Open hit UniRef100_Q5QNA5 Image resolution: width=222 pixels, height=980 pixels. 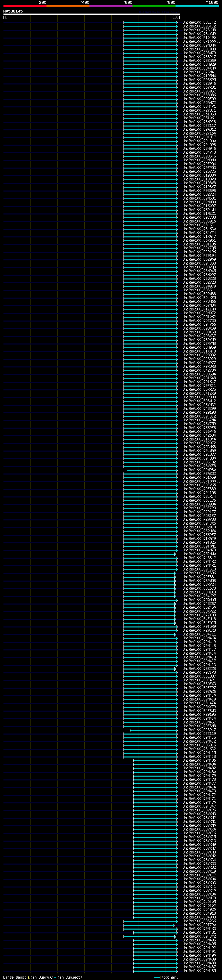199,600
